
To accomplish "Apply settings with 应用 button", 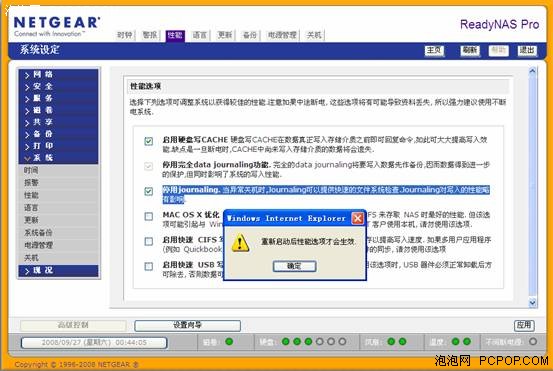I will tap(524, 325).
